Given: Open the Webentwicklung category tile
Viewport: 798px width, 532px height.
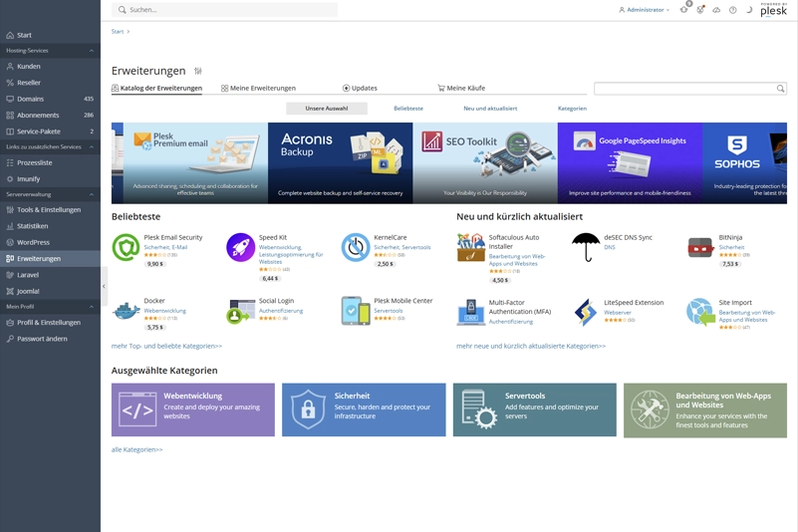Looking at the screenshot, I should (x=193, y=409).
